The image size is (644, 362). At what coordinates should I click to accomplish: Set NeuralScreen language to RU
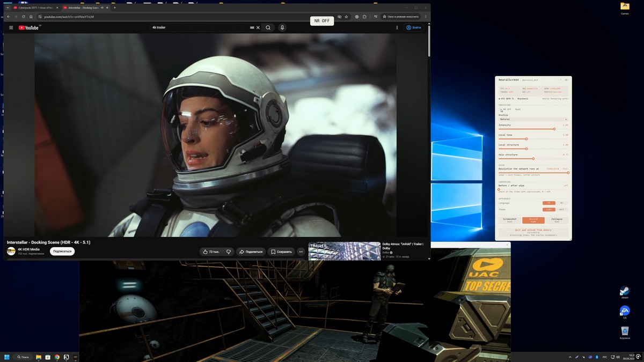562,203
